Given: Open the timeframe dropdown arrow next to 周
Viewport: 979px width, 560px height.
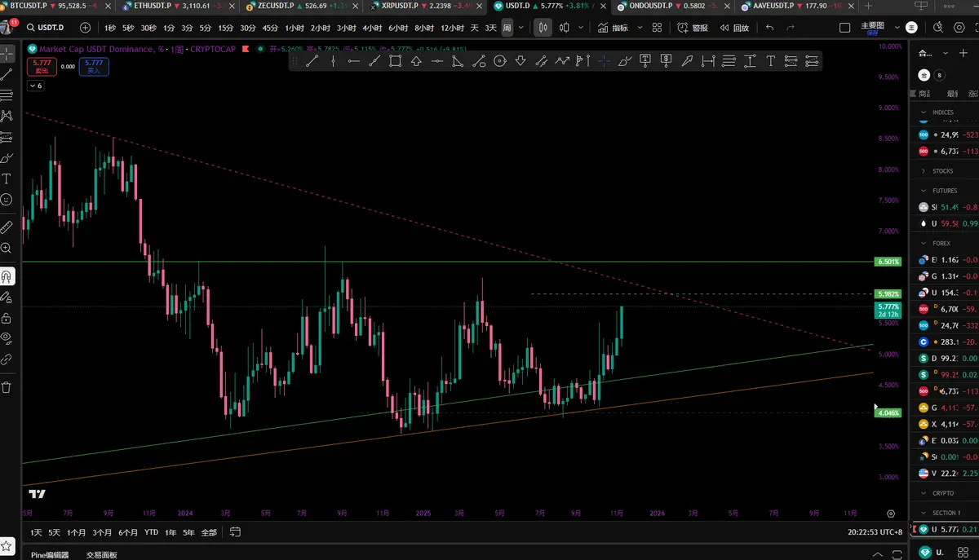Looking at the screenshot, I should [521, 27].
